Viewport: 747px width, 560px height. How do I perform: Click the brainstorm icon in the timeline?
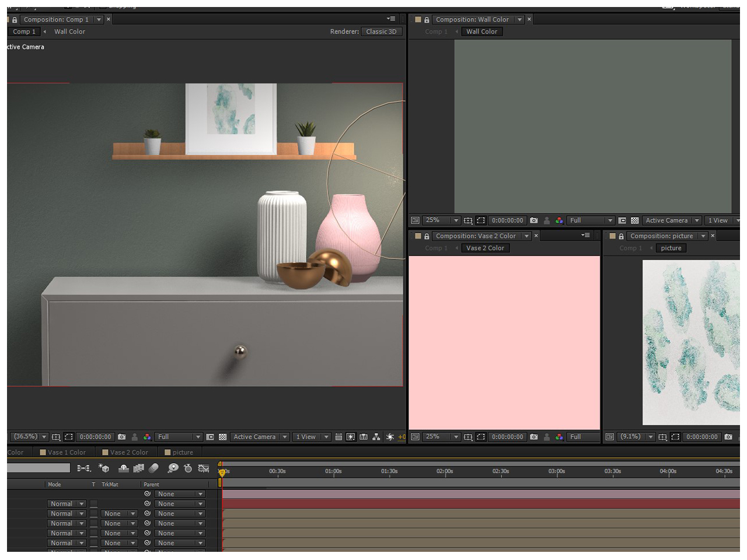click(x=173, y=468)
